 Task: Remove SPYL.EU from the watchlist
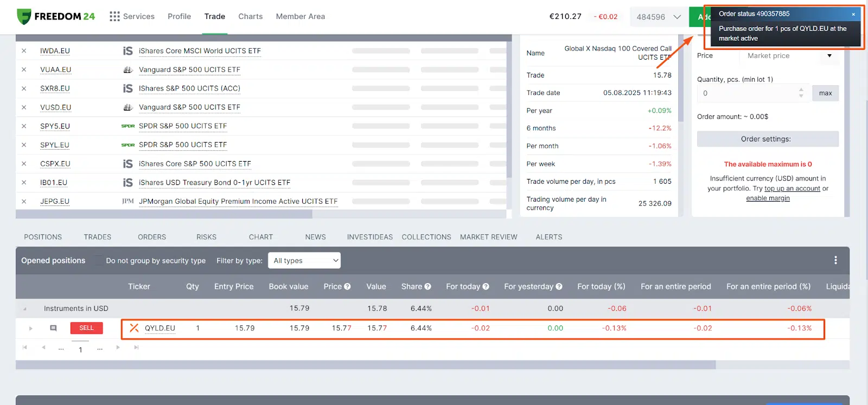point(24,145)
